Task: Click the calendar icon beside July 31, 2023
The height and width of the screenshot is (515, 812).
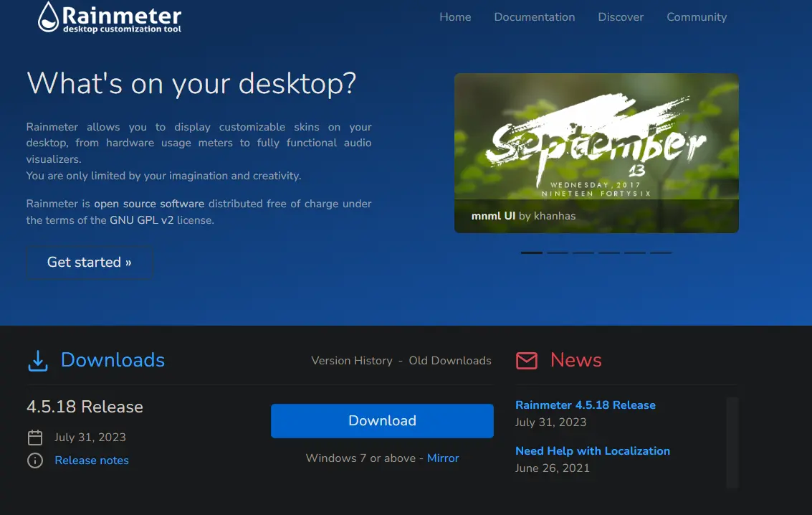Action: 35,438
